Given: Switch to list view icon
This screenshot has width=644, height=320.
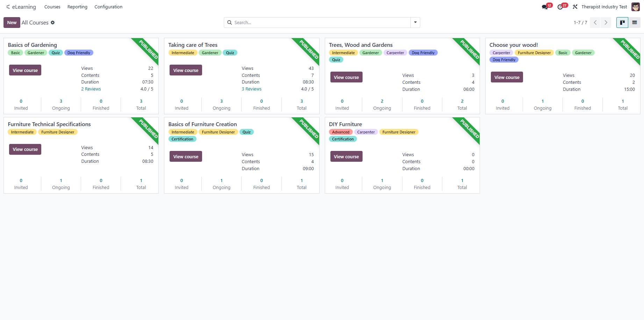Looking at the screenshot, I should (635, 22).
